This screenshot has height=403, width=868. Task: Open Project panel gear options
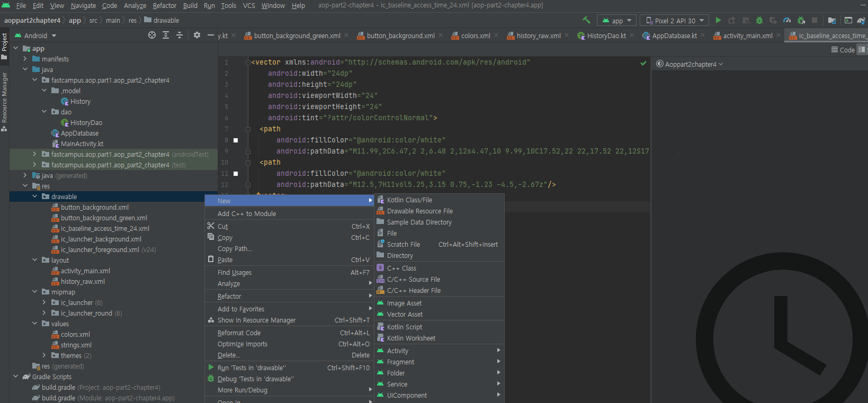(x=197, y=35)
